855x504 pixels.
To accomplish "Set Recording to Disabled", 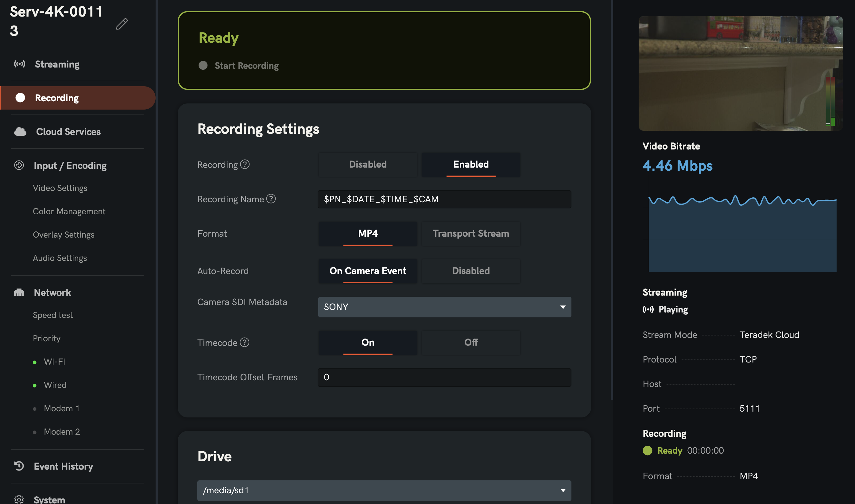I will coord(368,165).
